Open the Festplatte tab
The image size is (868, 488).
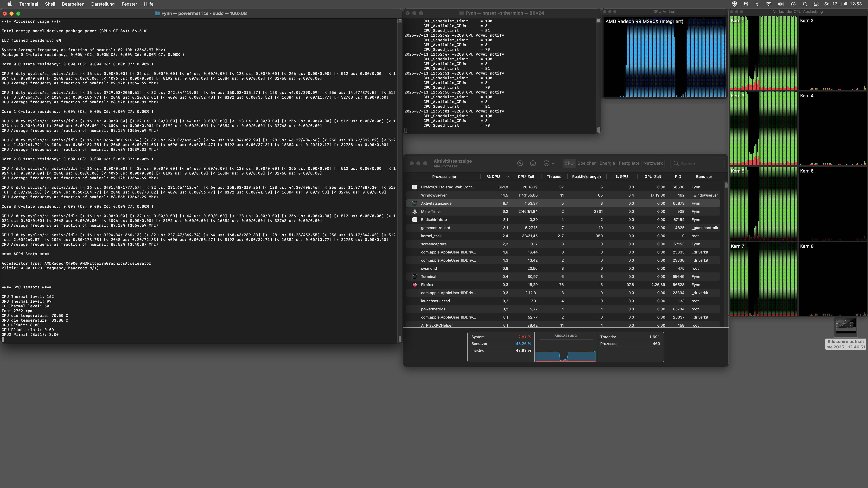pos(629,163)
